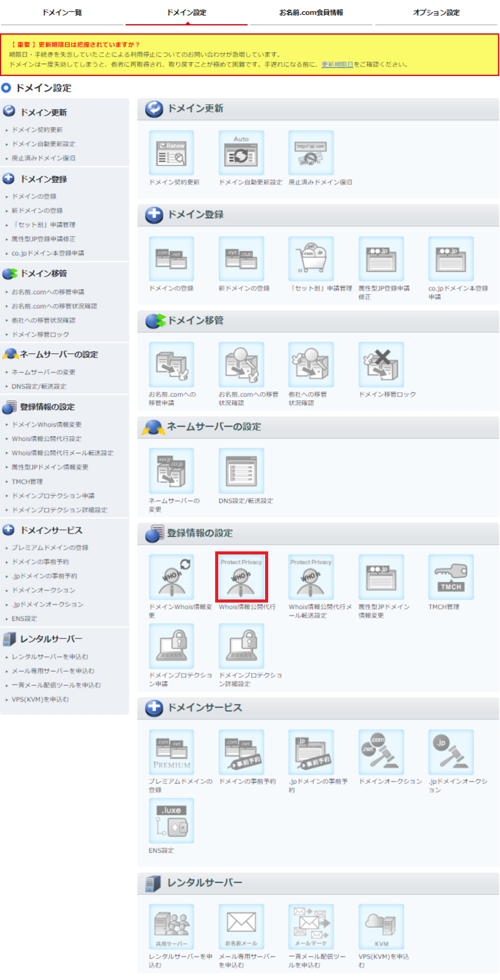The image size is (500, 980).
Task: Click the .jpドメインの事前予約 icon
Action: [311, 752]
